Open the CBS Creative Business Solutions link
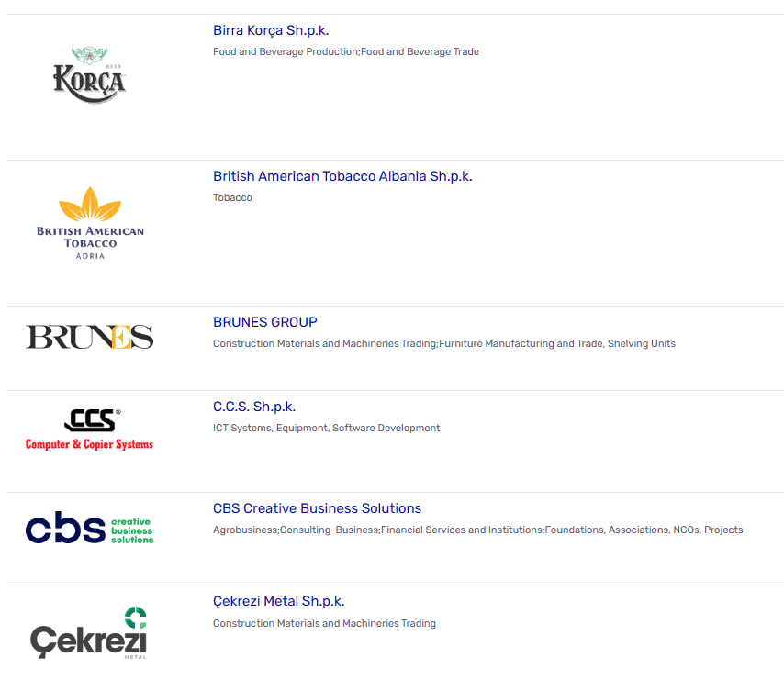The height and width of the screenshot is (680, 784). point(317,508)
